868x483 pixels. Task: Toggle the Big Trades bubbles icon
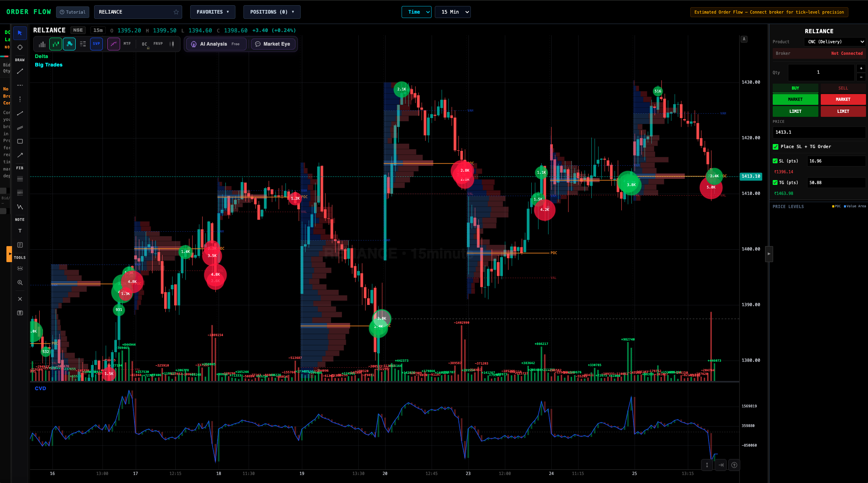pyautogui.click(x=69, y=44)
